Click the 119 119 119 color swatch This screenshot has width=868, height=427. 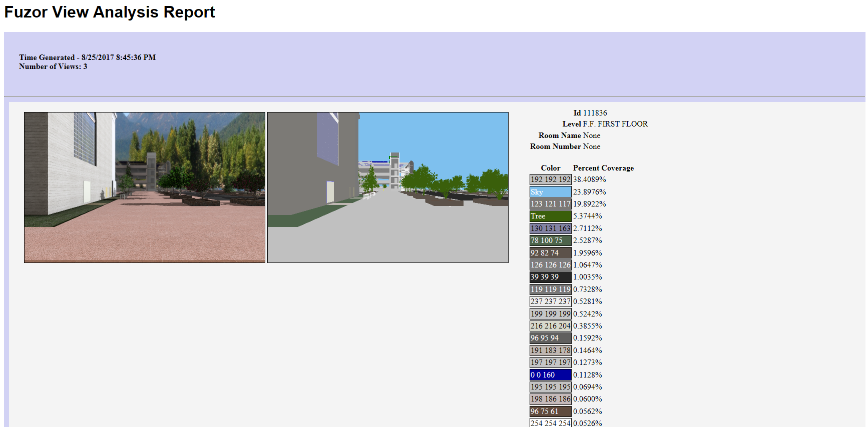(x=551, y=289)
